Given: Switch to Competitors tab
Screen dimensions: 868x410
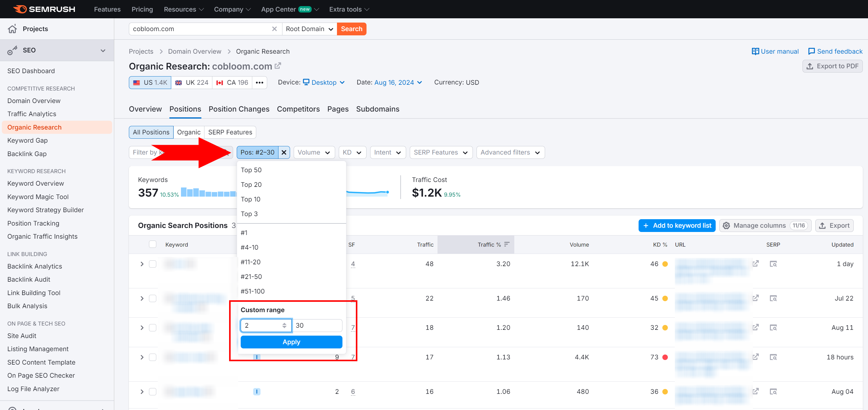Looking at the screenshot, I should (x=298, y=109).
